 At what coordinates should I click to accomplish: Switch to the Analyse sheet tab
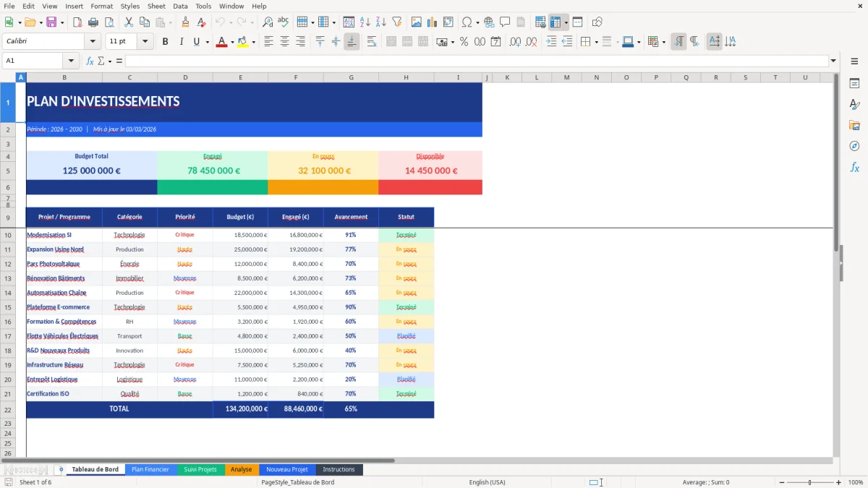click(x=241, y=469)
